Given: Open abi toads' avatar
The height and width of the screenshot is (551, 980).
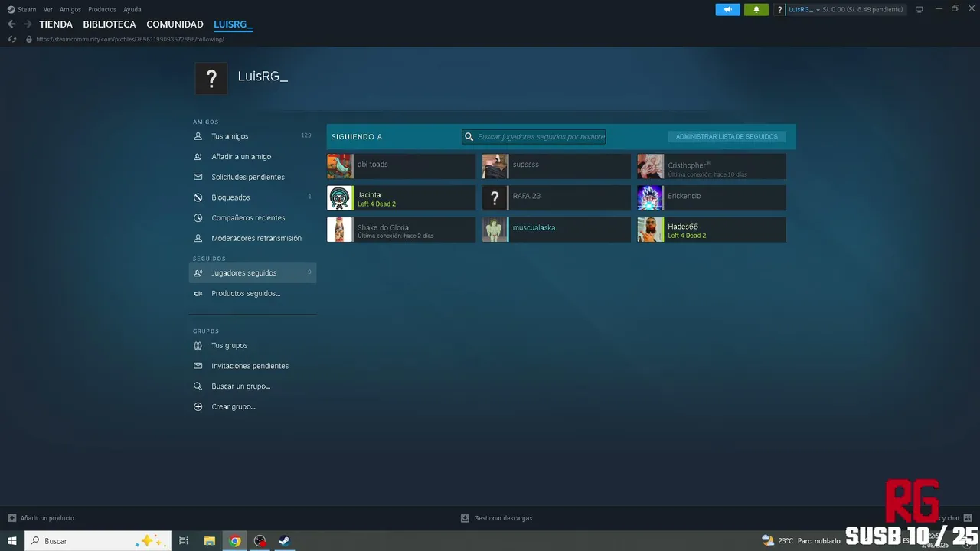Looking at the screenshot, I should pyautogui.click(x=340, y=166).
